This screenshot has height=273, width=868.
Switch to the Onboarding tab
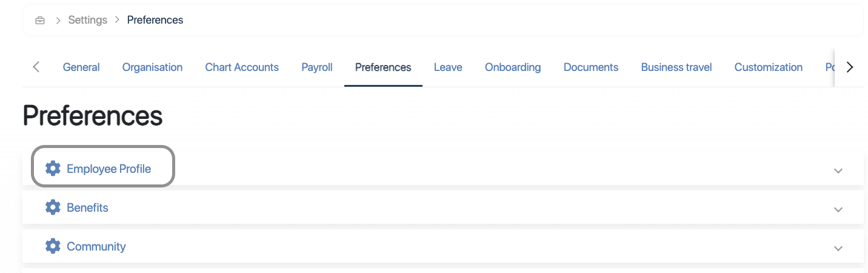[513, 67]
